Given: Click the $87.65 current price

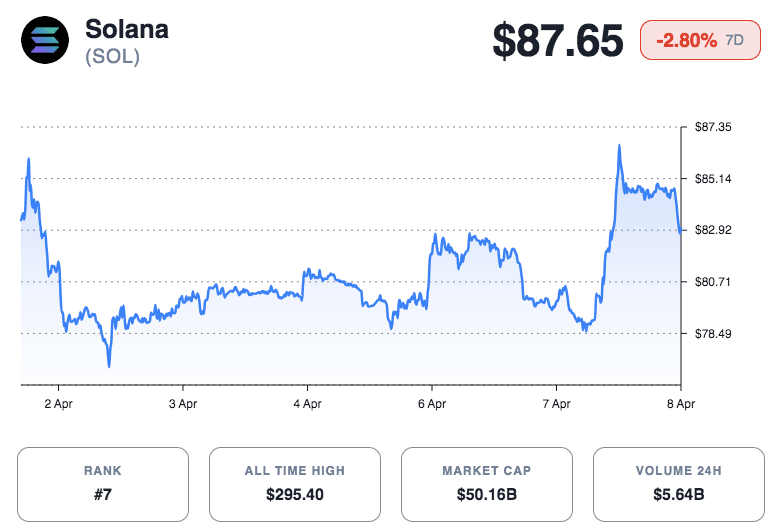Looking at the screenshot, I should [558, 41].
